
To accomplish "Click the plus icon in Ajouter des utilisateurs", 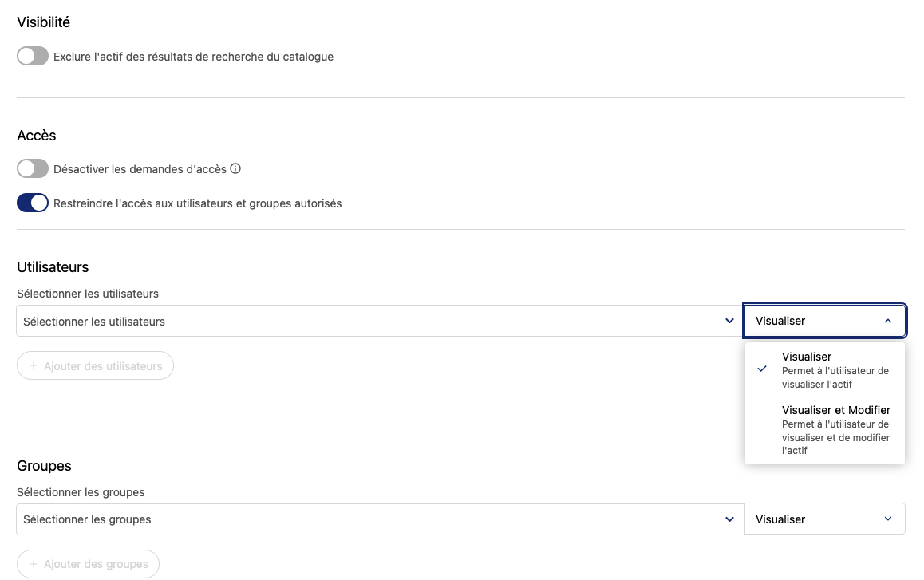I will 34,366.
